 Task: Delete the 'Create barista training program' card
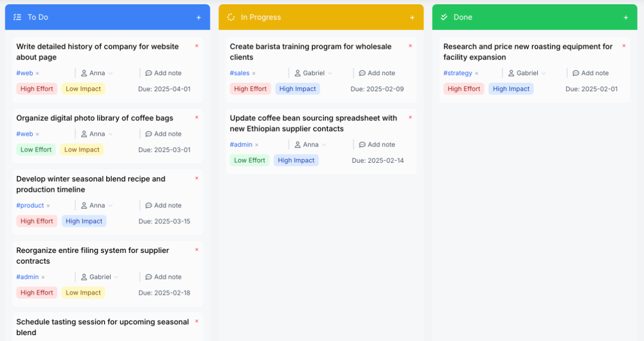pyautogui.click(x=411, y=46)
